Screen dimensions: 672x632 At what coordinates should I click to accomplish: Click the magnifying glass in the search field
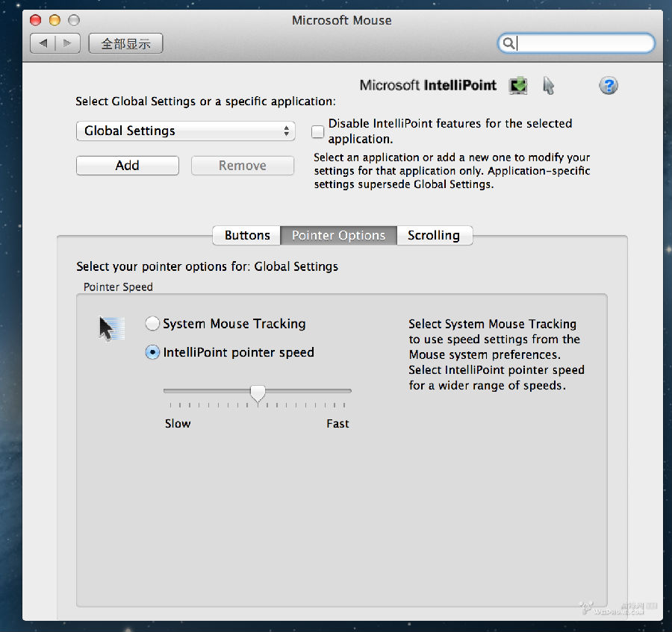[x=508, y=43]
